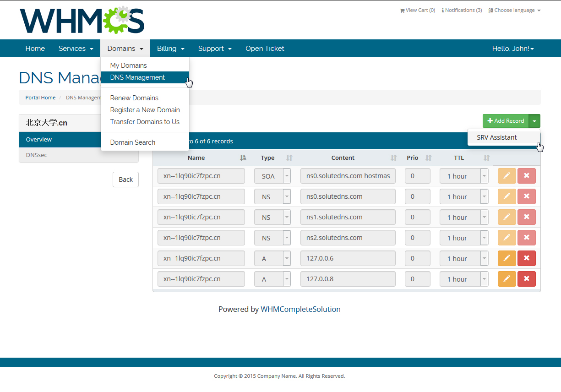The image size is (561, 392).
Task: Click the 127.0.0.8 content input field
Action: point(348,279)
